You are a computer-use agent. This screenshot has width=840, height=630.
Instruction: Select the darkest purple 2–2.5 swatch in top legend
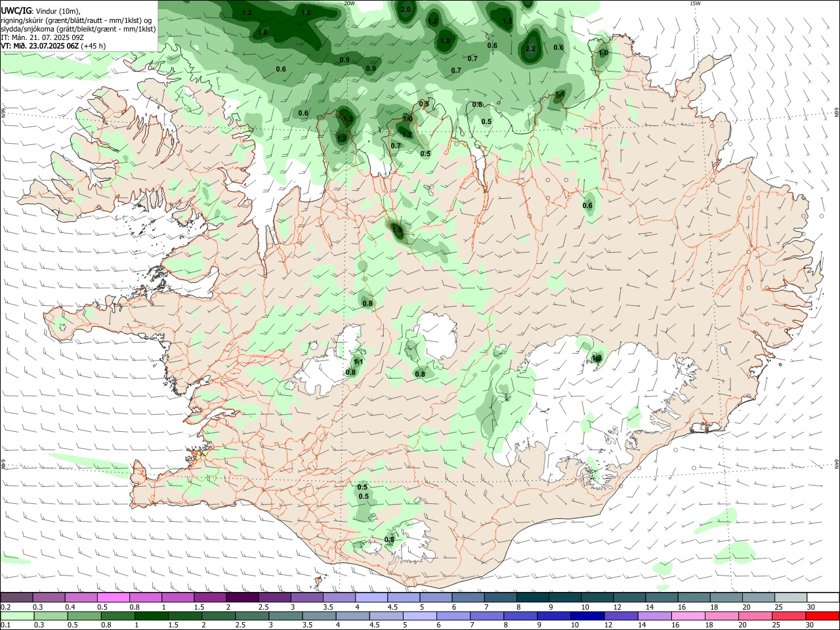point(242,598)
